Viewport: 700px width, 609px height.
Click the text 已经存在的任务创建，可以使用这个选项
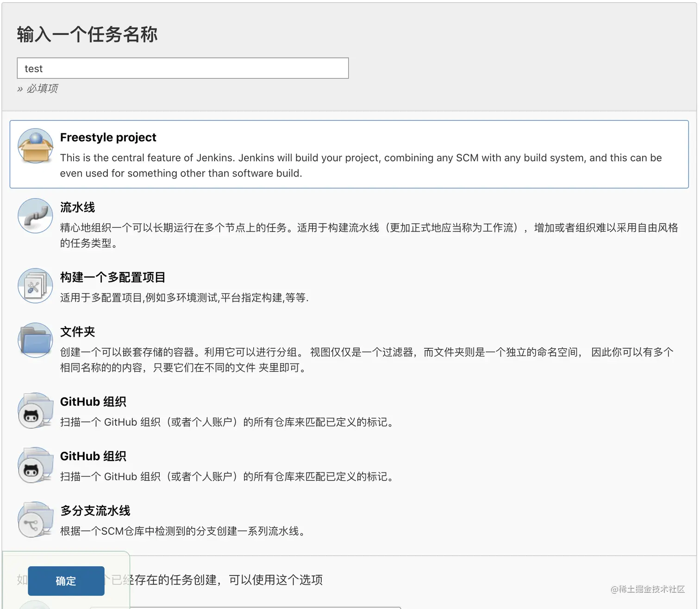218,580
